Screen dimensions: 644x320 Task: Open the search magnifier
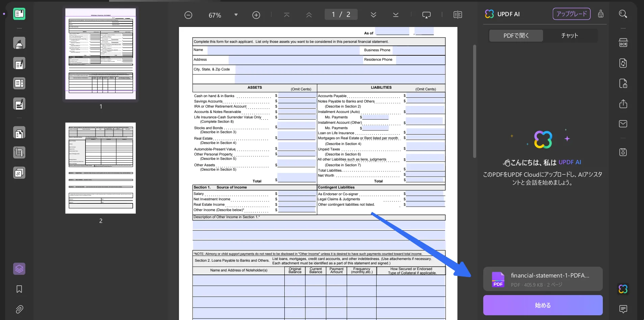point(623,14)
